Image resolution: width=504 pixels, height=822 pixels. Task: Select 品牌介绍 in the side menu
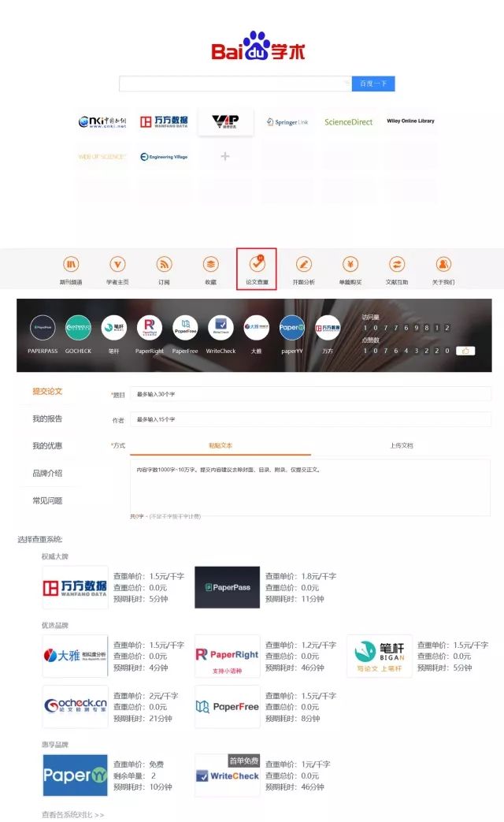coord(47,474)
